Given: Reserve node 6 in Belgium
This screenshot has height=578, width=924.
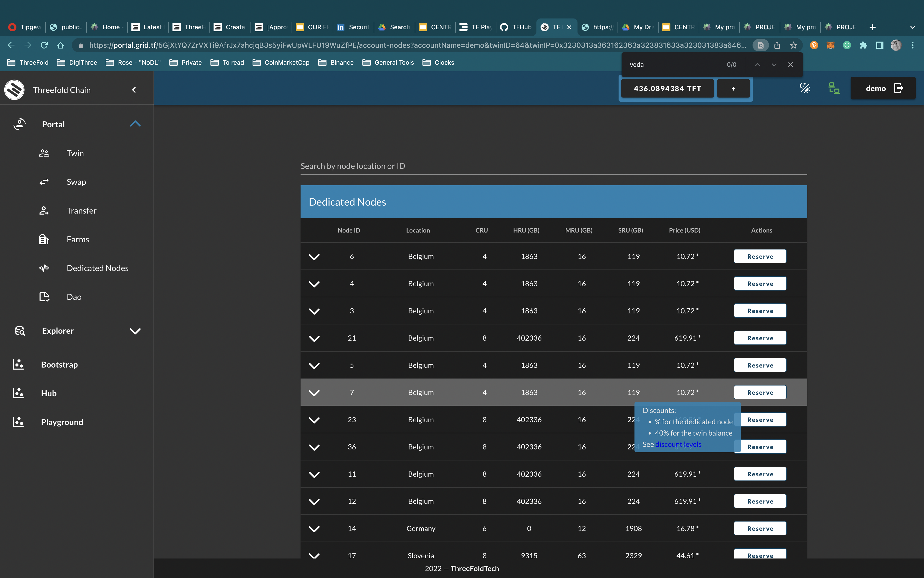Looking at the screenshot, I should coord(760,256).
